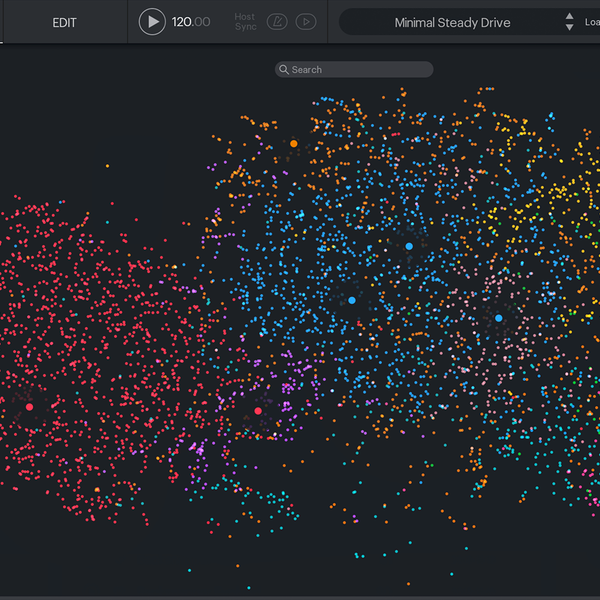Select the leftmost large blue sample dot
Screen dimensions: 600x600
tap(352, 300)
